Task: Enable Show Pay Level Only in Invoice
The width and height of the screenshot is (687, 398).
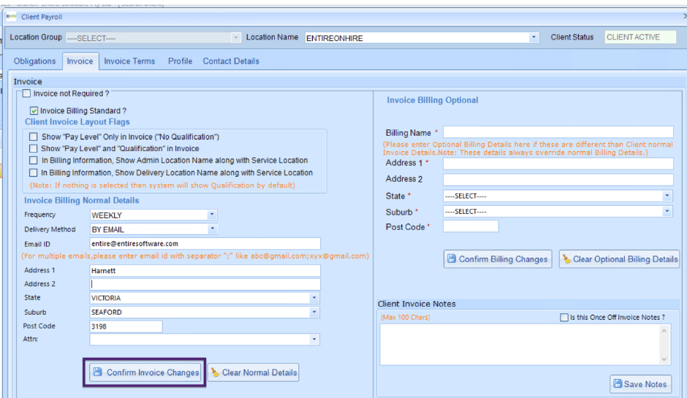Action: [33, 137]
